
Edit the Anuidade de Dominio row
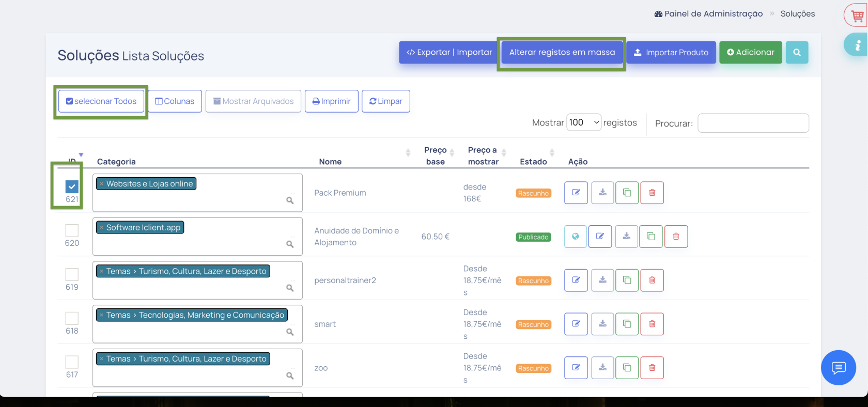(600, 237)
